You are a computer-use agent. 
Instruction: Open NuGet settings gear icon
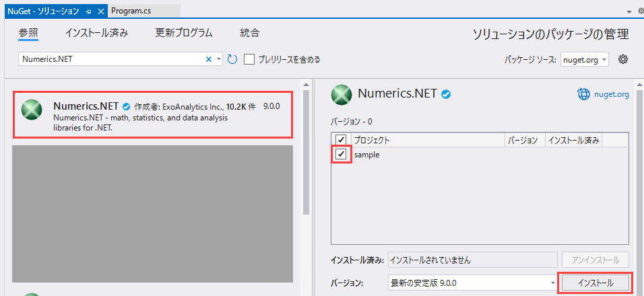tap(623, 59)
